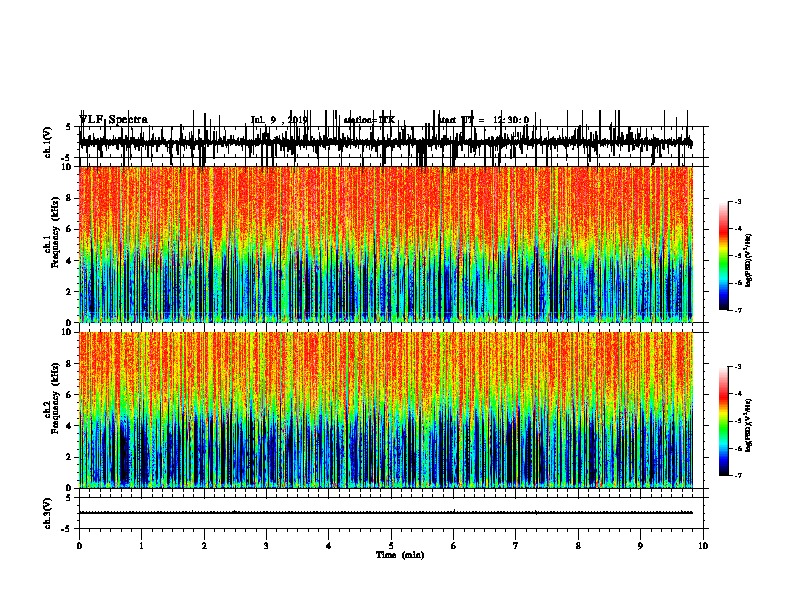Screen dimensions: 792x612
Task: Click the ch.2 color scale units label
Action: coord(749,425)
